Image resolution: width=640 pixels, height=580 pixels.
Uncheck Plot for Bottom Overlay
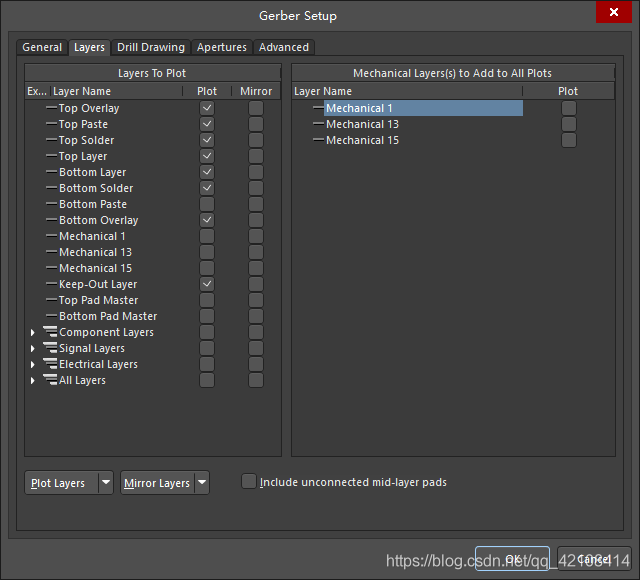click(207, 220)
